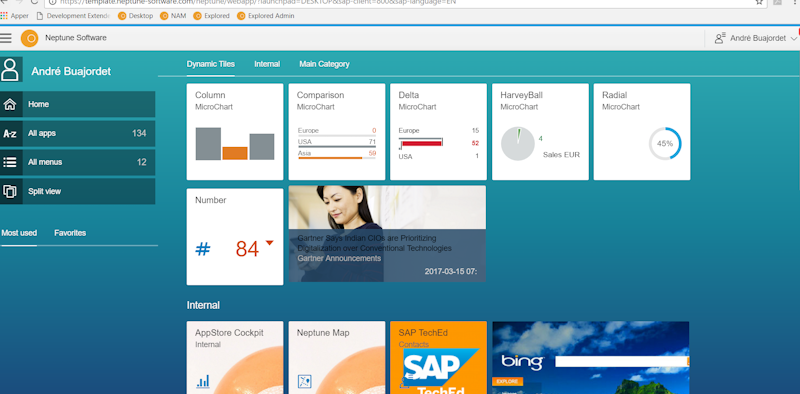The width and height of the screenshot is (800, 394).
Task: Open All apps list showing 134
Action: [x=78, y=134]
